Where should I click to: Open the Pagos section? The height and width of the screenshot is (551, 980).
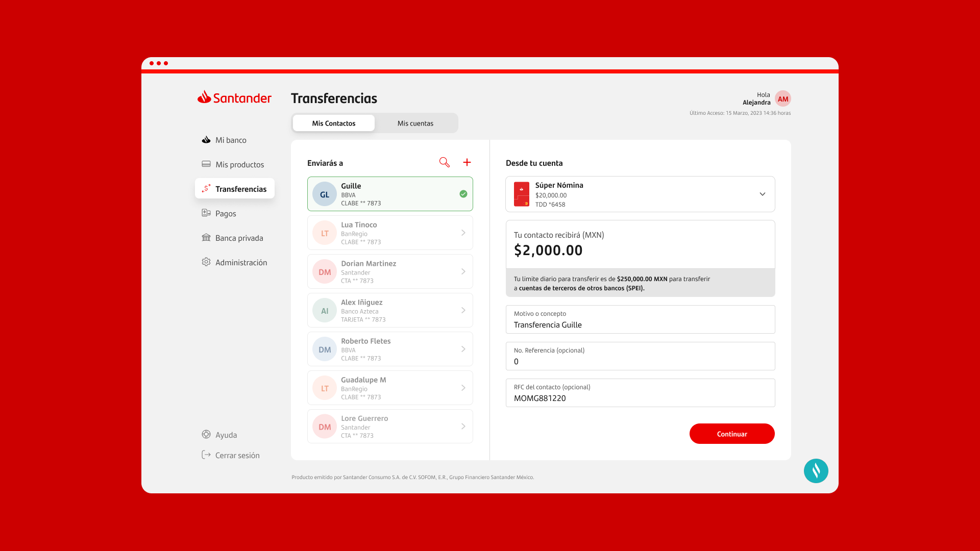click(225, 213)
